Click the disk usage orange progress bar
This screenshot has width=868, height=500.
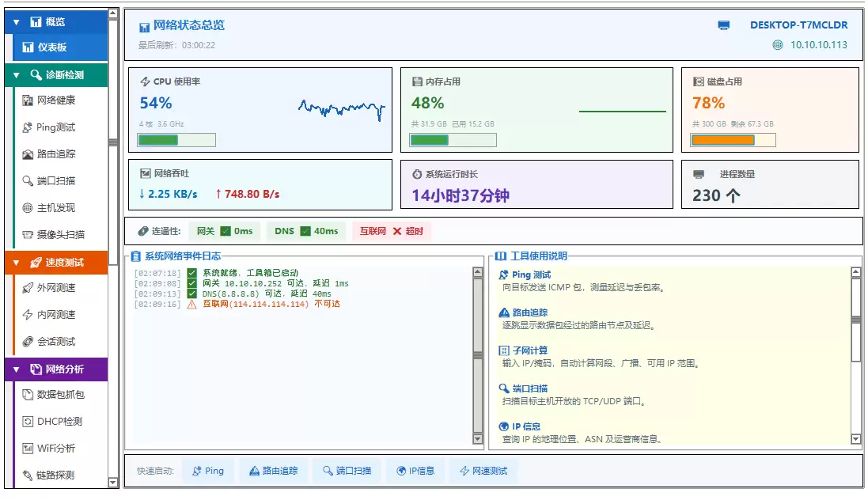click(733, 141)
